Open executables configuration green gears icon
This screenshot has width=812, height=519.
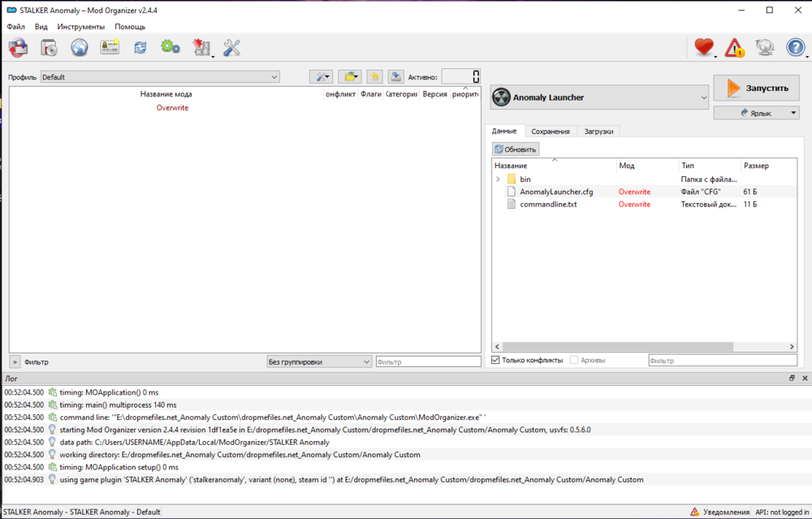(170, 48)
